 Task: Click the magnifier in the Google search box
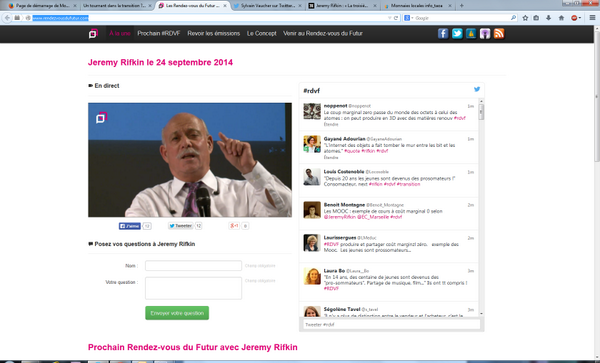click(513, 18)
